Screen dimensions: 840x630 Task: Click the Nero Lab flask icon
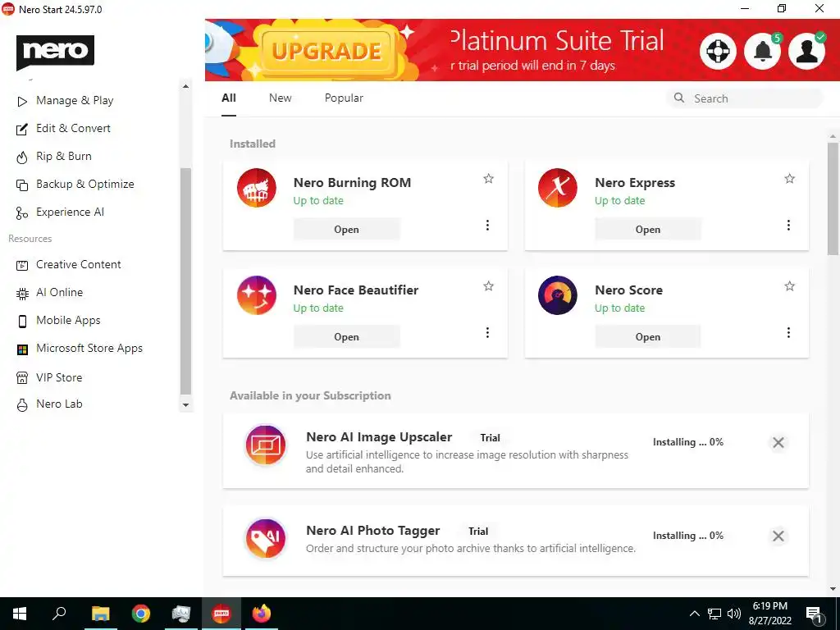22,404
